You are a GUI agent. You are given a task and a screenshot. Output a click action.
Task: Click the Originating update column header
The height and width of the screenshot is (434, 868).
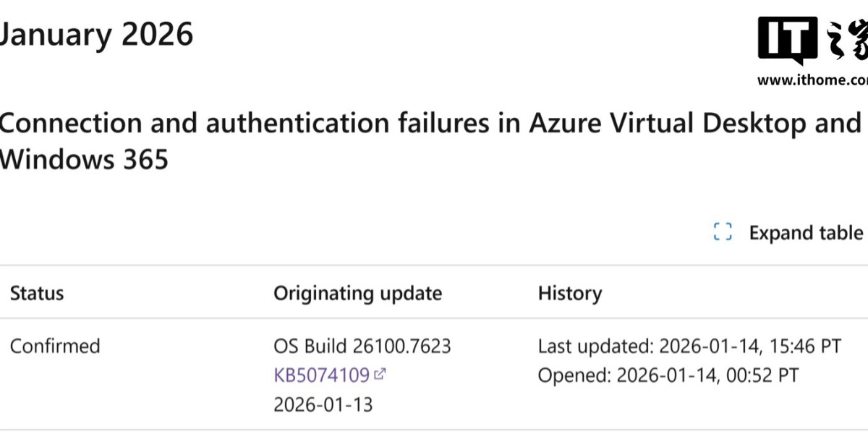357,293
